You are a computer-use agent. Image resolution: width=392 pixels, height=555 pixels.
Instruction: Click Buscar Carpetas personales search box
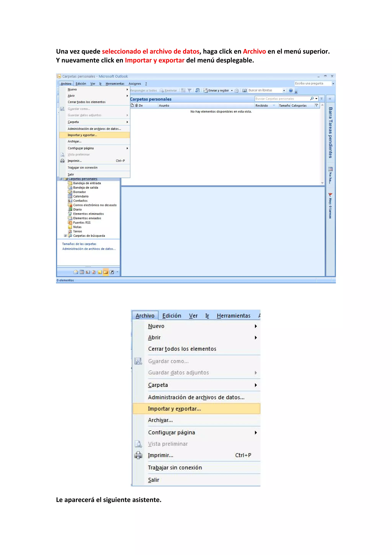pyautogui.click(x=282, y=99)
